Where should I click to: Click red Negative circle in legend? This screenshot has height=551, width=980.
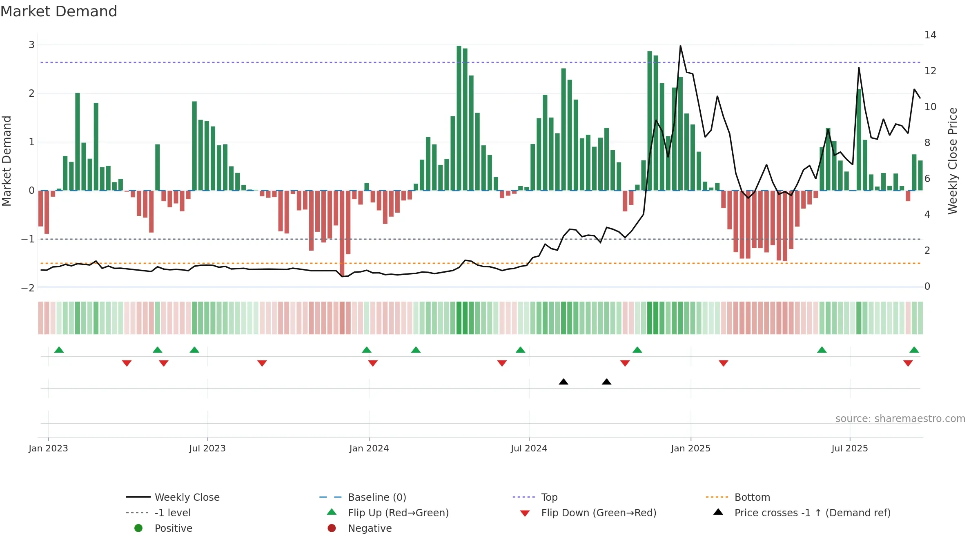point(332,528)
